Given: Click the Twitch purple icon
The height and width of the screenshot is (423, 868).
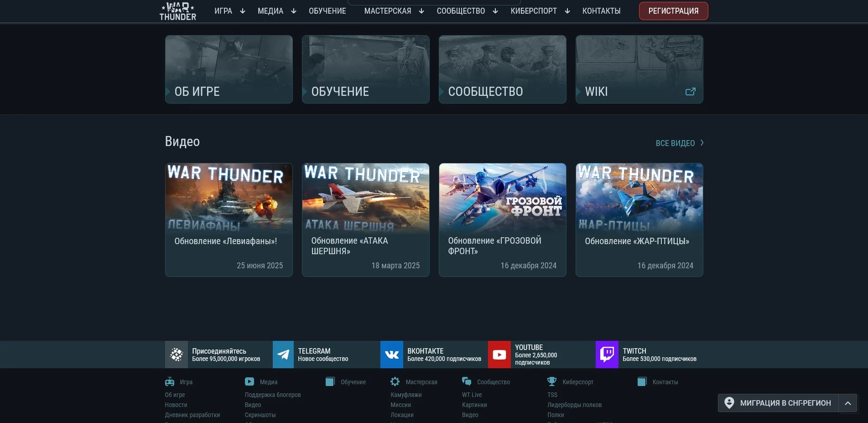Looking at the screenshot, I should click(x=607, y=355).
